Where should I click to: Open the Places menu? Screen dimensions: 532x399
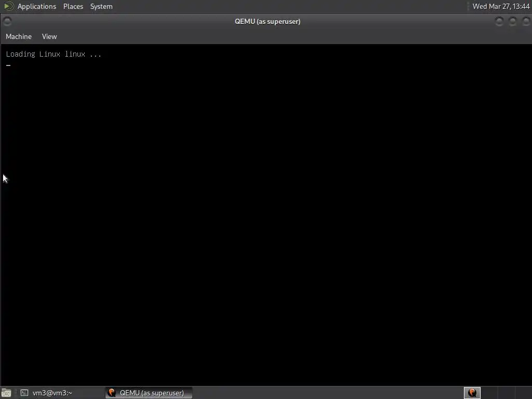pyautogui.click(x=73, y=6)
